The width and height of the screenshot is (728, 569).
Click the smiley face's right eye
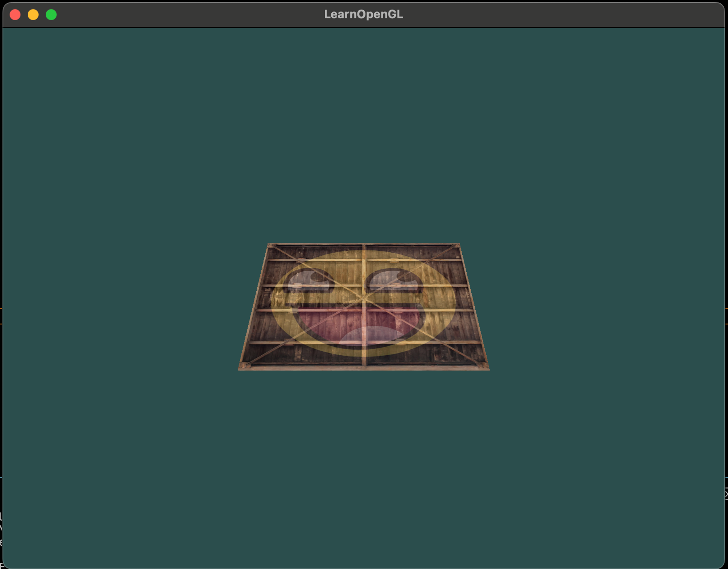point(394,281)
